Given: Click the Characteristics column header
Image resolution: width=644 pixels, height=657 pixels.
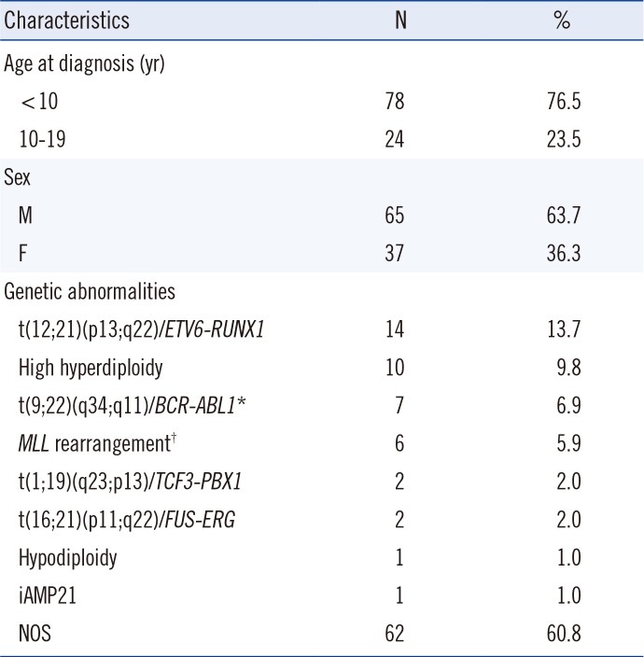Looking at the screenshot, I should click(x=67, y=20).
